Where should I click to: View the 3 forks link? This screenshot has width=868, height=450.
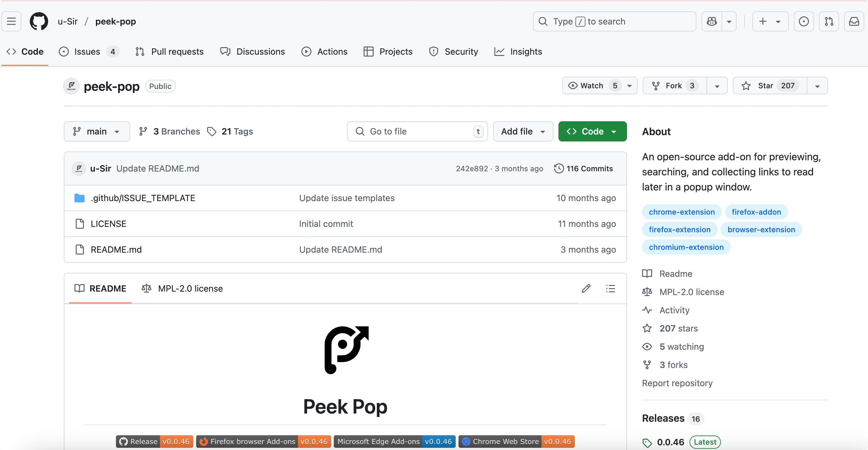point(665,365)
